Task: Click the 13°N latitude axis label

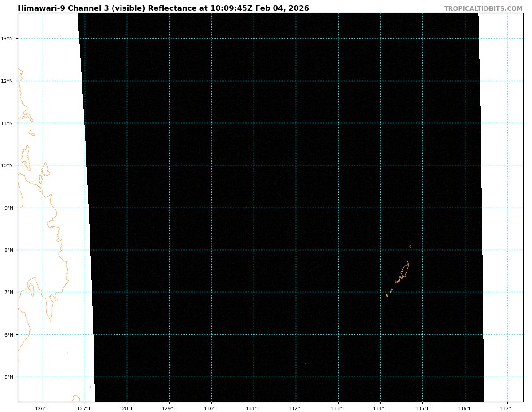Action: (7, 39)
